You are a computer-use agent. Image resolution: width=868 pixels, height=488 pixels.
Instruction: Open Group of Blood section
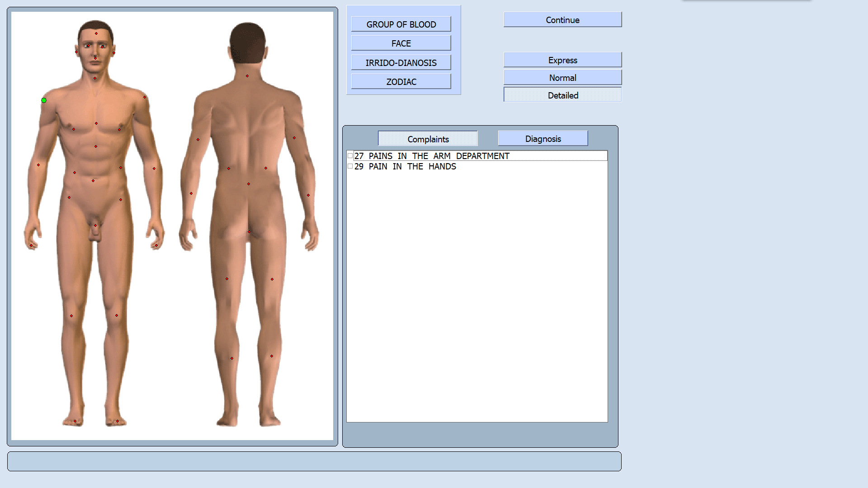click(401, 24)
